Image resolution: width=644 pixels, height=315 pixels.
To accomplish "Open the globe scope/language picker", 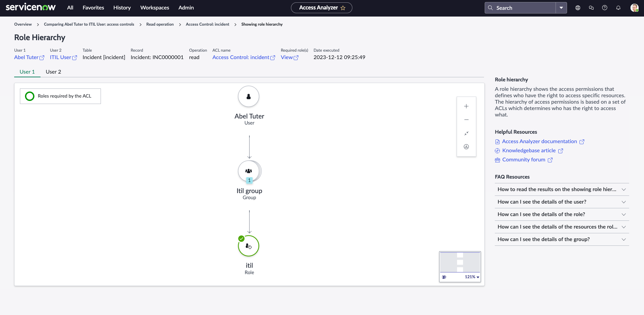I will click(x=578, y=8).
